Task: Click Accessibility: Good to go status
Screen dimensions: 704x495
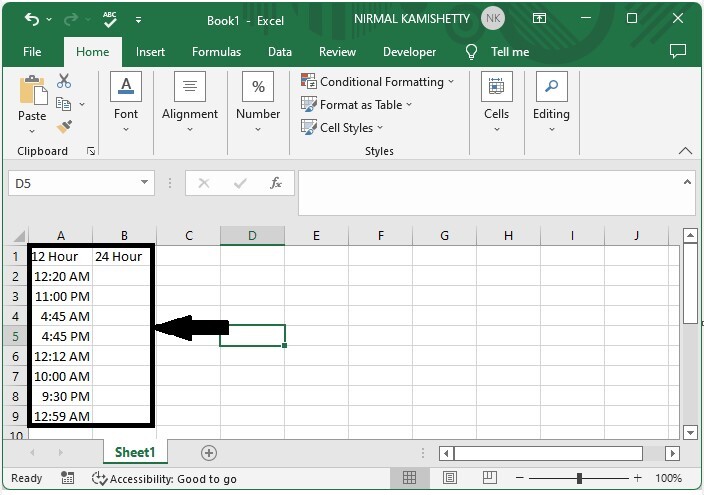Action: pyautogui.click(x=164, y=479)
